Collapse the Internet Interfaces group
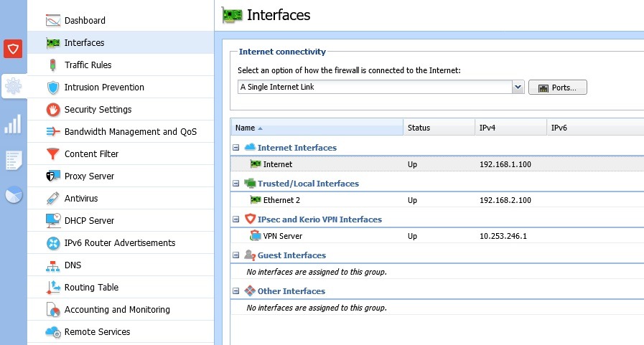This screenshot has height=345, width=644. click(x=235, y=148)
